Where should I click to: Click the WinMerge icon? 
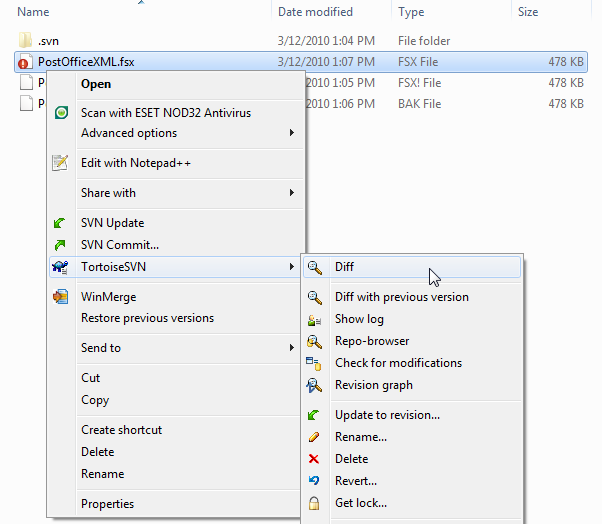click(x=61, y=297)
